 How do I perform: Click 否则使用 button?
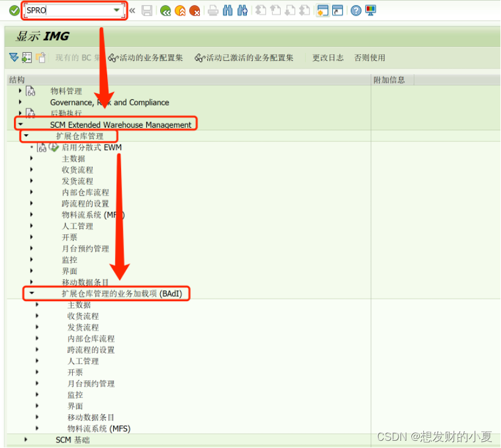click(370, 58)
